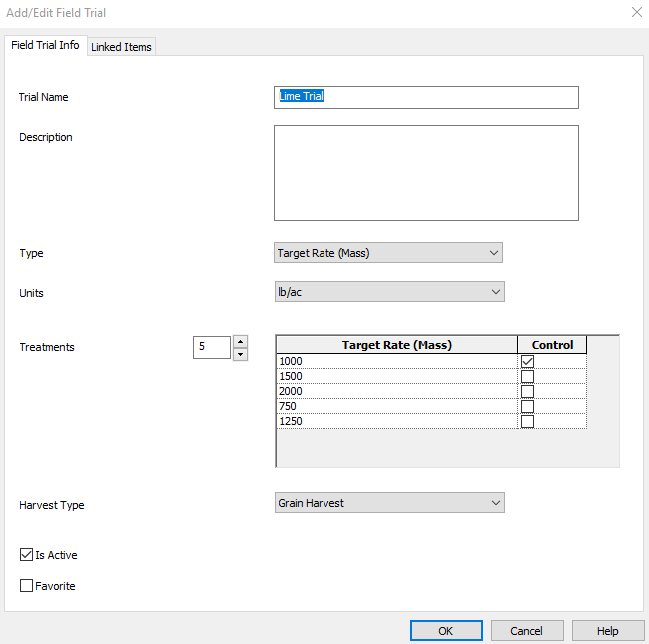Image resolution: width=649 pixels, height=644 pixels.
Task: Check Control box for 2000 rate
Action: pyautogui.click(x=527, y=391)
